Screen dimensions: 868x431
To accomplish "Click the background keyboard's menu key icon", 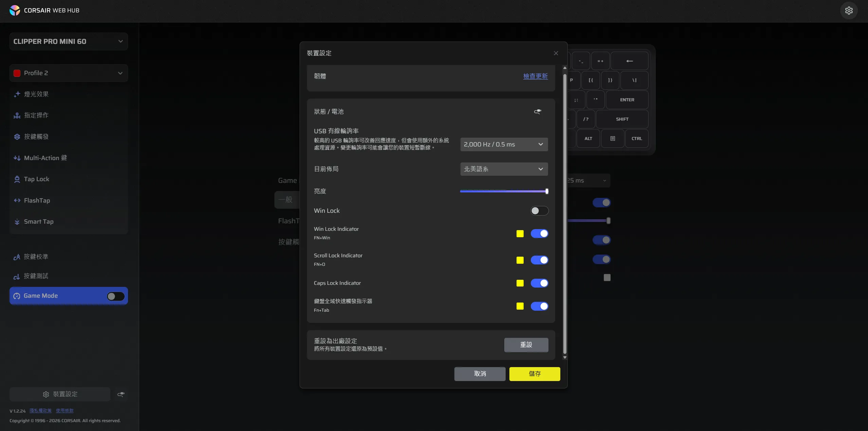I will 612,139.
